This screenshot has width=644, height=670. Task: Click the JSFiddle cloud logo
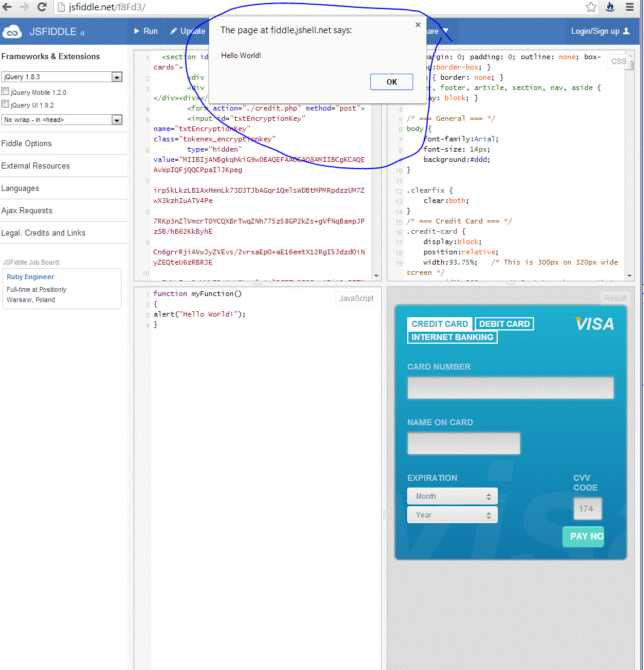click(x=12, y=31)
